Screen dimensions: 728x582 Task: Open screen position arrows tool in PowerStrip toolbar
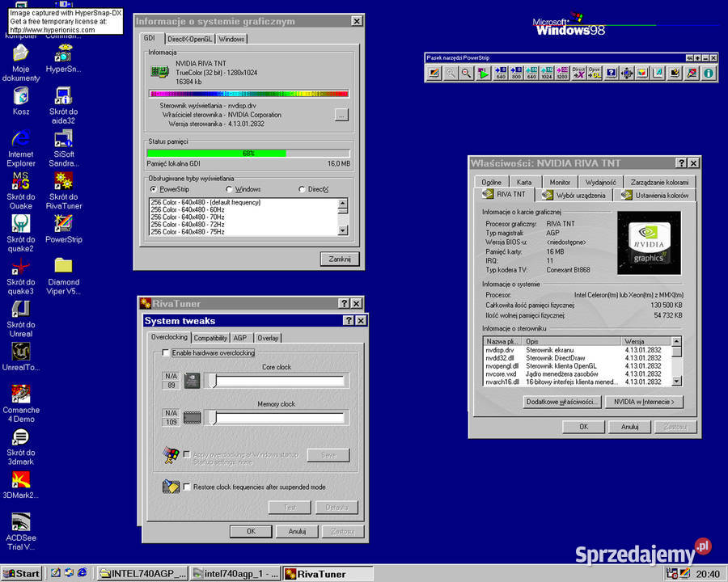click(627, 74)
